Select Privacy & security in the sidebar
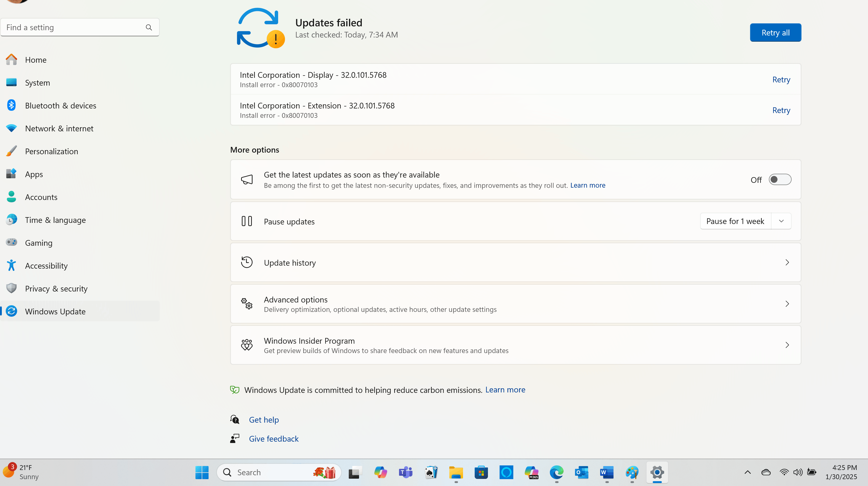868x486 pixels. (56, 289)
